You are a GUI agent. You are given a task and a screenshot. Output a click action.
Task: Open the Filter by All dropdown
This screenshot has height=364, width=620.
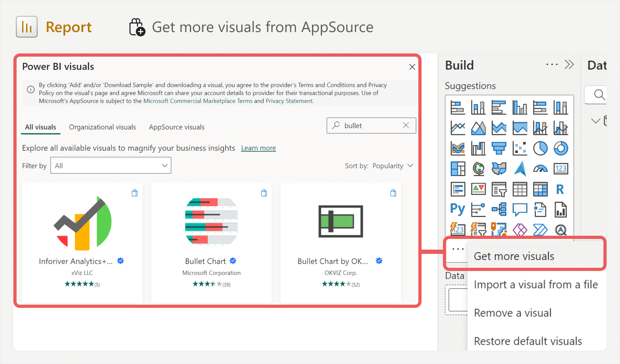pyautogui.click(x=111, y=166)
